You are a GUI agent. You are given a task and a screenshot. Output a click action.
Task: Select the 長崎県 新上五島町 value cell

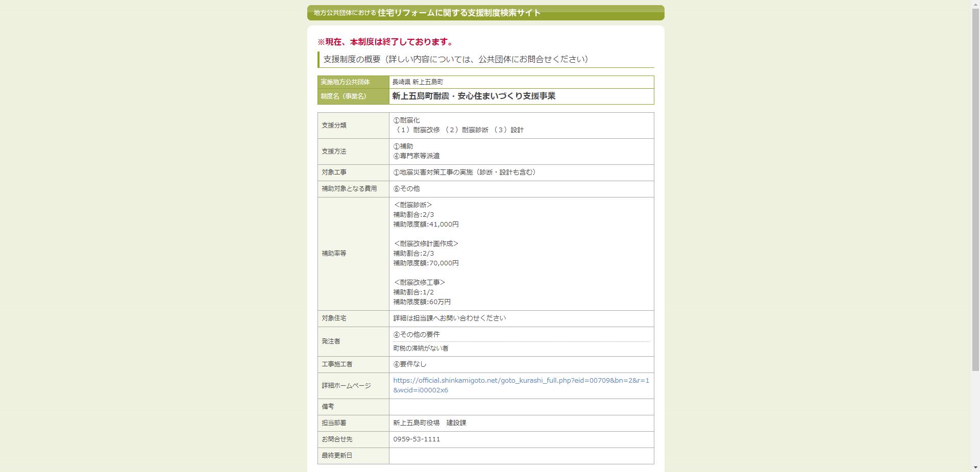click(418, 82)
